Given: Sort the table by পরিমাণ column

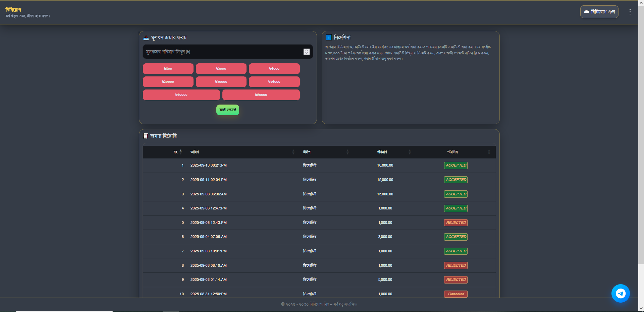Looking at the screenshot, I should click(x=410, y=152).
